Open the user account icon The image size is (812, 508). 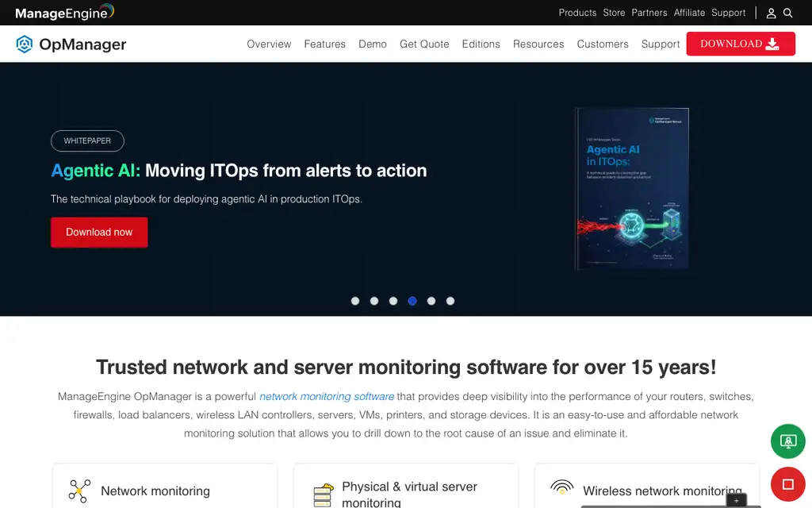771,13
